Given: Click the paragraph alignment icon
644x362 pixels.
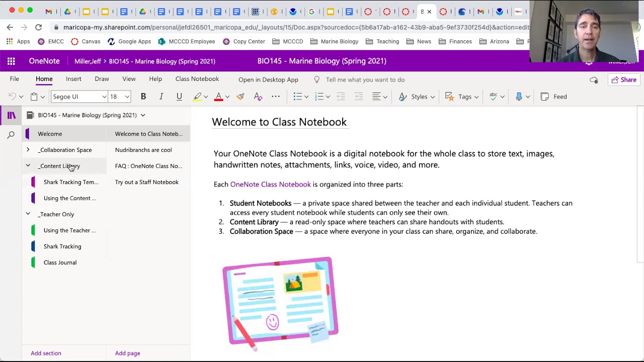Looking at the screenshot, I should pyautogui.click(x=376, y=97).
